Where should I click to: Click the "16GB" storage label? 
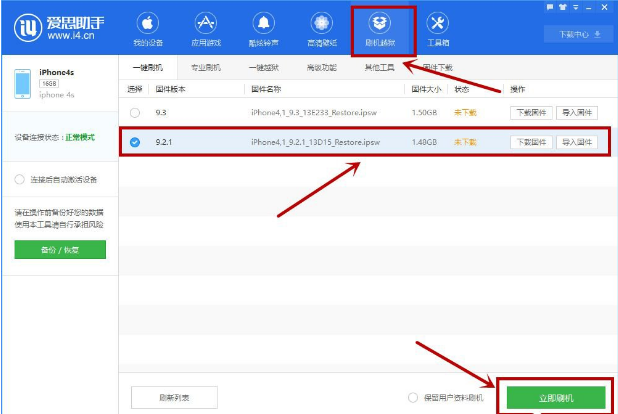(49, 84)
